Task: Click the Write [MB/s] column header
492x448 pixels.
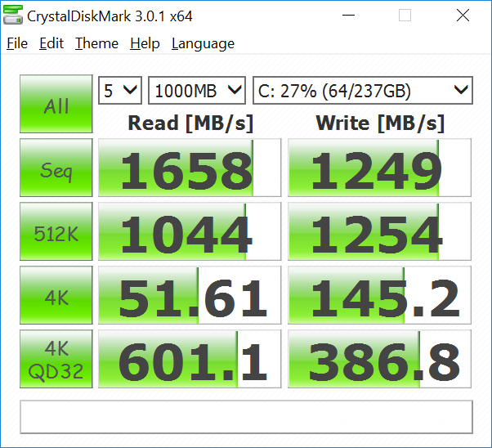Action: tap(380, 123)
